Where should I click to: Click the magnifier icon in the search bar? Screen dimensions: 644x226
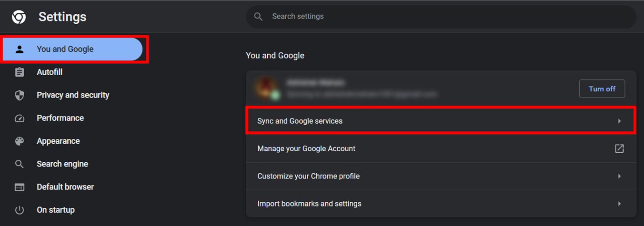259,17
